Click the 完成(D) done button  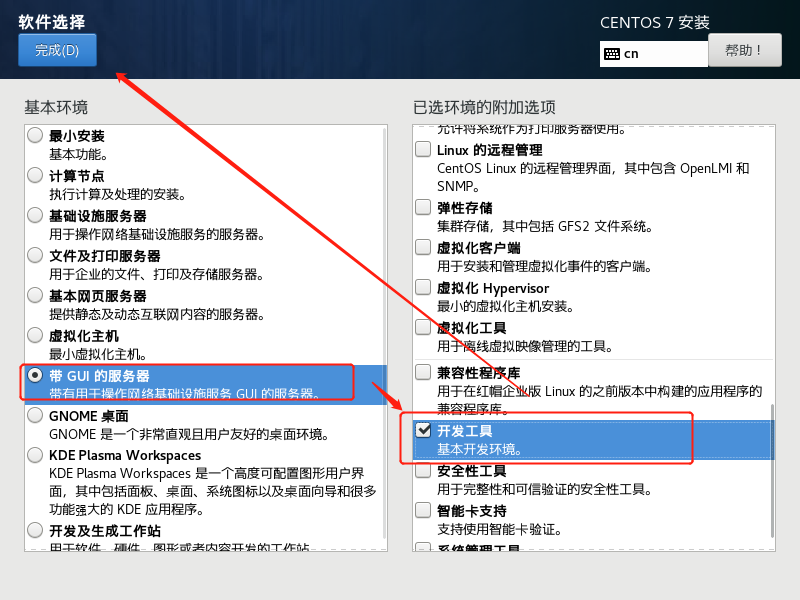click(x=57, y=50)
